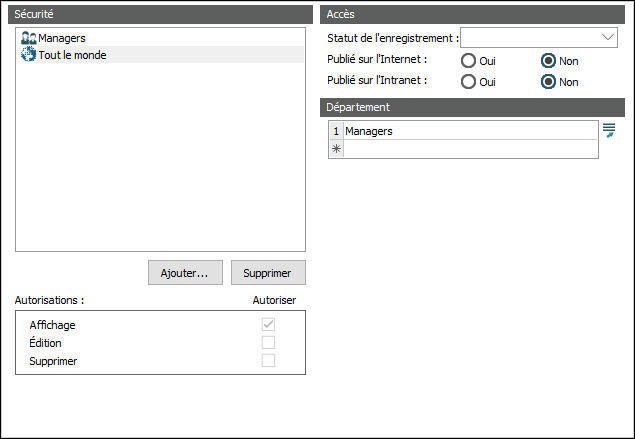
Task: Check the Supprimer permission checkbox
Action: coord(268,361)
